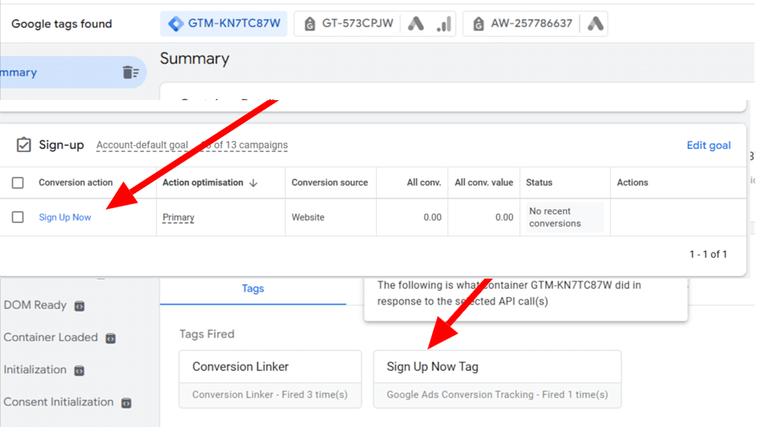Click the Primary optimisation value
This screenshot has width=760, height=427.
point(178,217)
